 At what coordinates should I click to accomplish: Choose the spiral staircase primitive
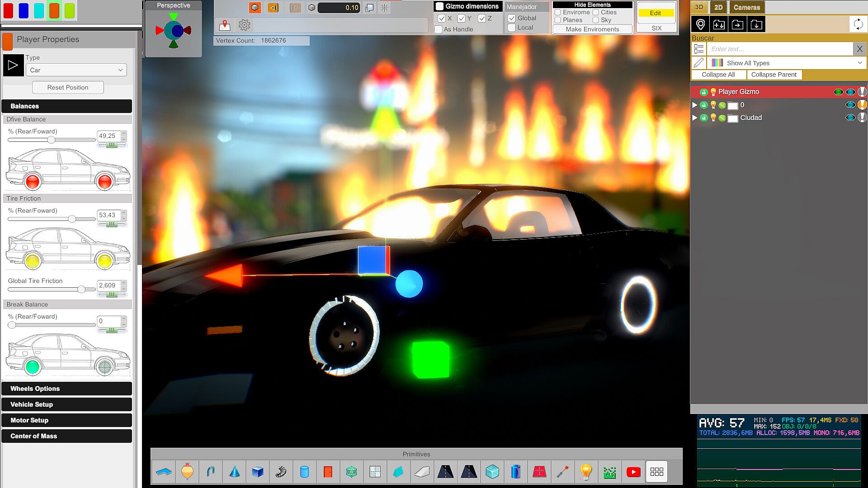[x=281, y=472]
